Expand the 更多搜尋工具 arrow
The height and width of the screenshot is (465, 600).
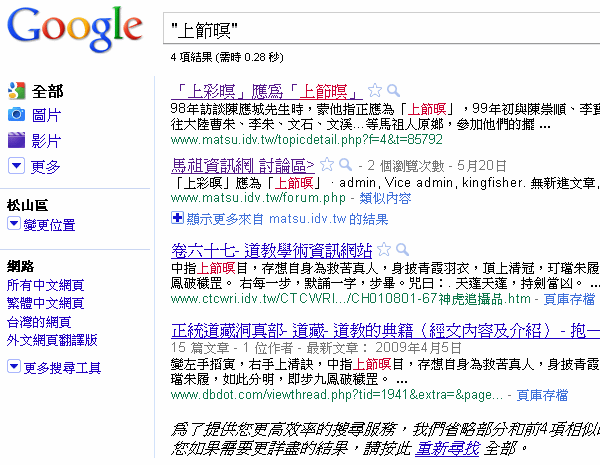[x=14, y=366]
